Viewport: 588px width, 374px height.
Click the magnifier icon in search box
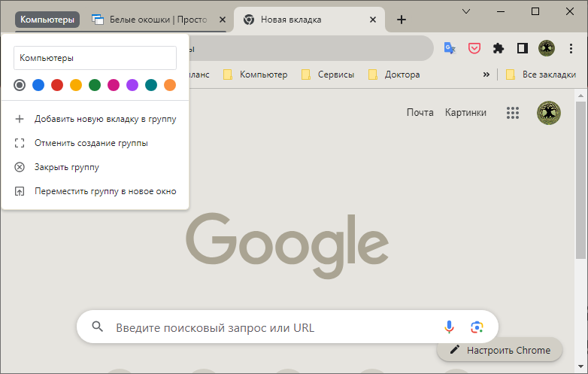coord(98,327)
